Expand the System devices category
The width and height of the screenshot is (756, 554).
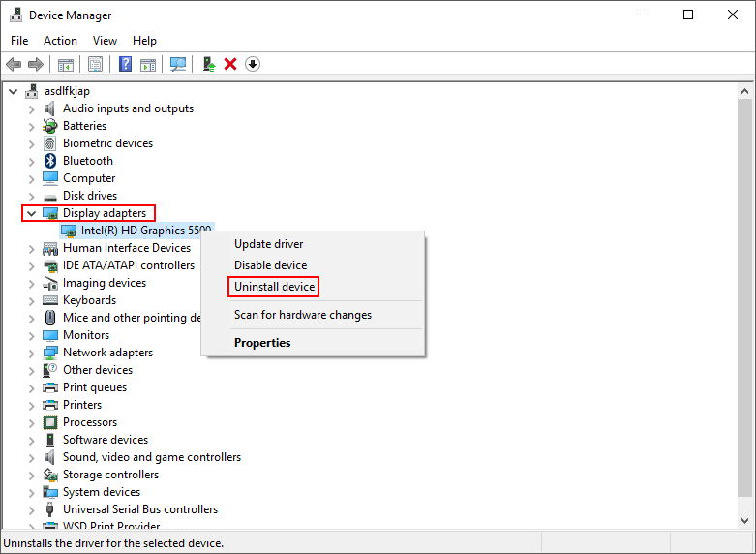coord(32,492)
